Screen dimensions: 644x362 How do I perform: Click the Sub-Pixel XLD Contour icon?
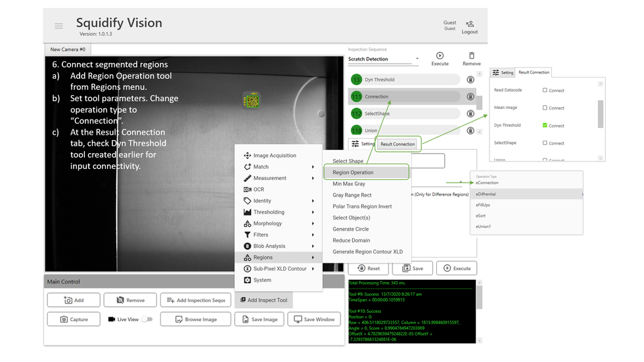[x=247, y=269]
